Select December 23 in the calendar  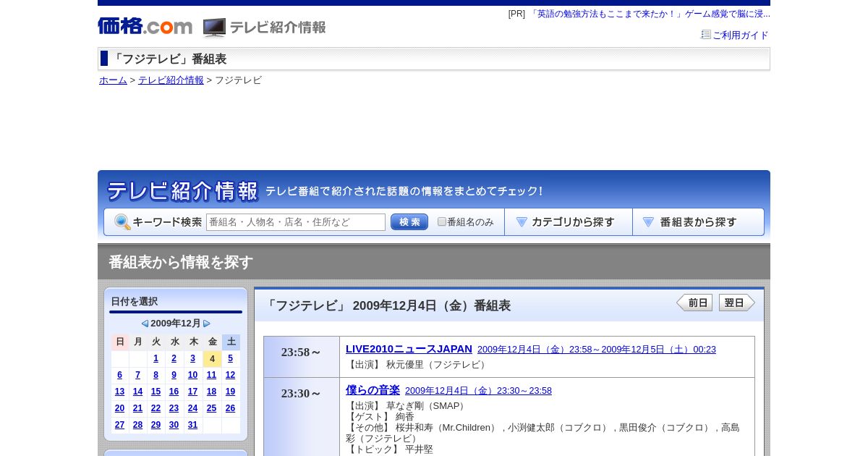click(x=174, y=408)
